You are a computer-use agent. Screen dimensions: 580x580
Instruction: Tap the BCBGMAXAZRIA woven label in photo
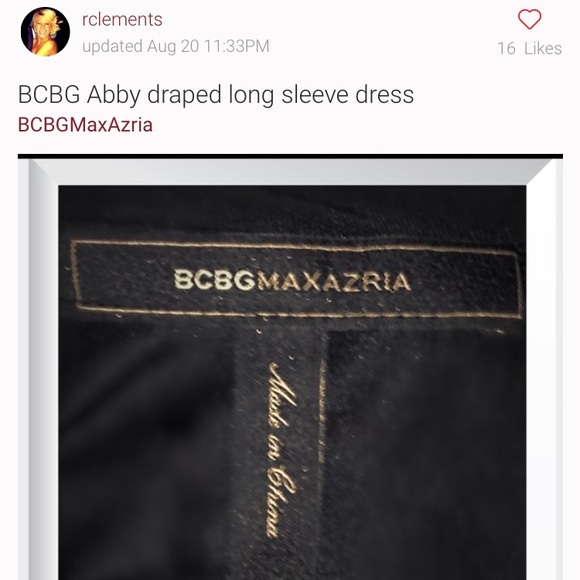292,280
